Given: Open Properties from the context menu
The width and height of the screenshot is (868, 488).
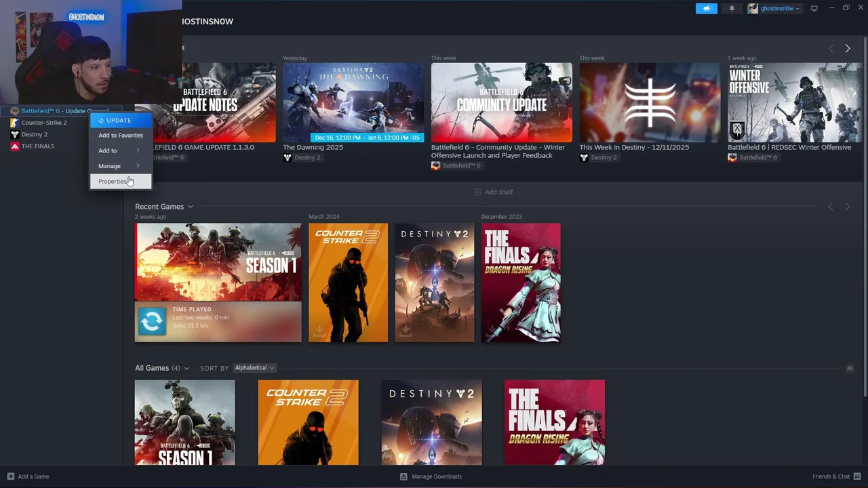Looking at the screenshot, I should click(x=120, y=181).
